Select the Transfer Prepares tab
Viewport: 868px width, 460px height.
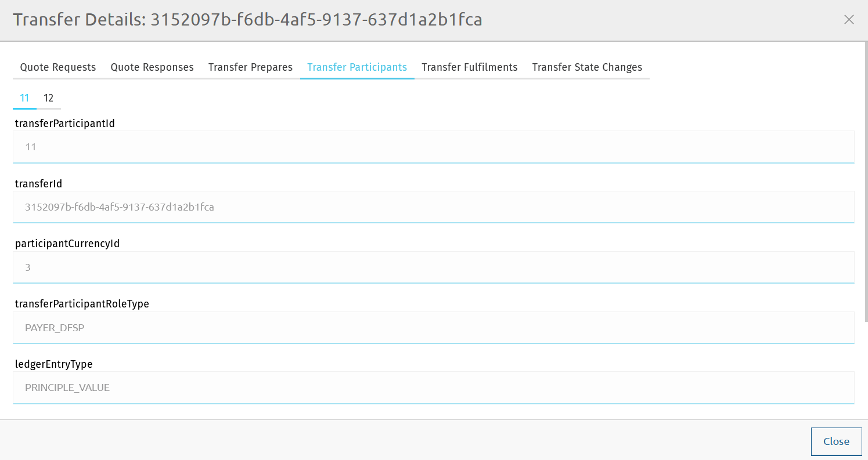click(250, 67)
